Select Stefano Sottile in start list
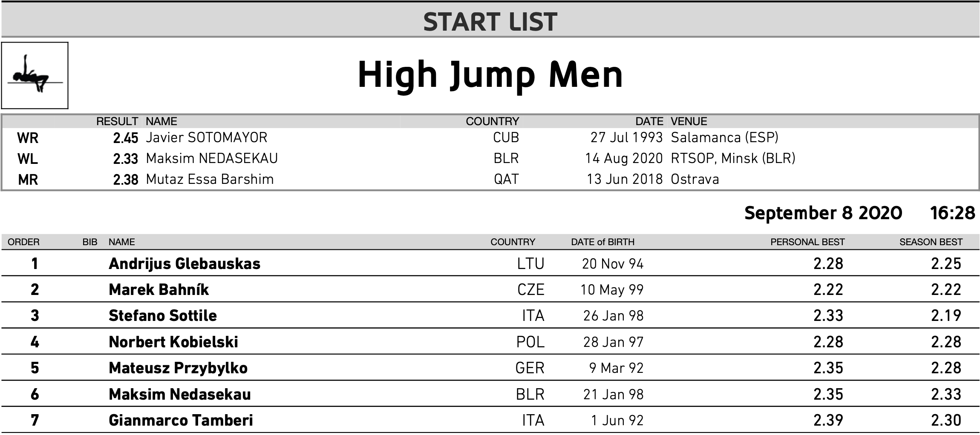This screenshot has width=980, height=435. tap(163, 316)
